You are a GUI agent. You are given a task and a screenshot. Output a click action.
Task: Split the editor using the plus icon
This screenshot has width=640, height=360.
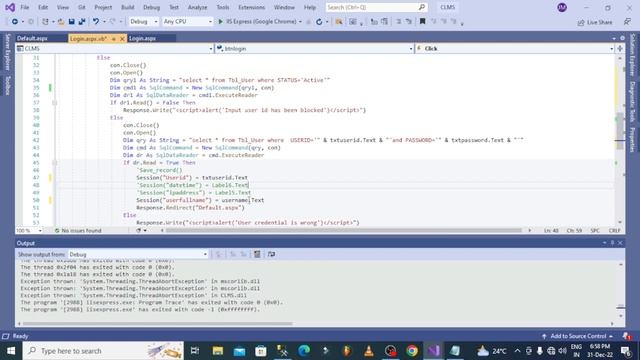(620, 48)
